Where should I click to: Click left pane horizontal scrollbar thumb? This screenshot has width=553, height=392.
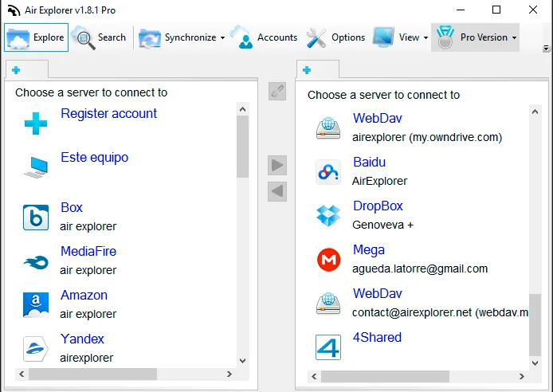pyautogui.click(x=92, y=374)
